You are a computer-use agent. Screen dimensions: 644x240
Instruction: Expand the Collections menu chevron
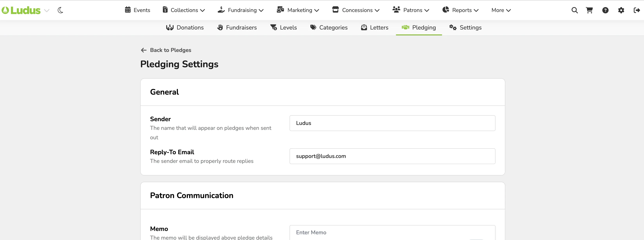[202, 10]
